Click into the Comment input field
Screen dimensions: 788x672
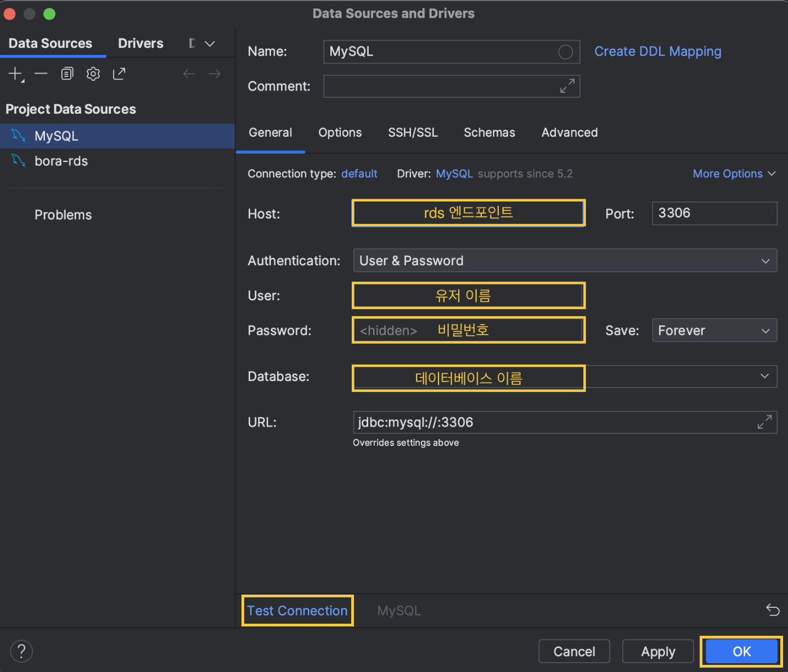[452, 86]
